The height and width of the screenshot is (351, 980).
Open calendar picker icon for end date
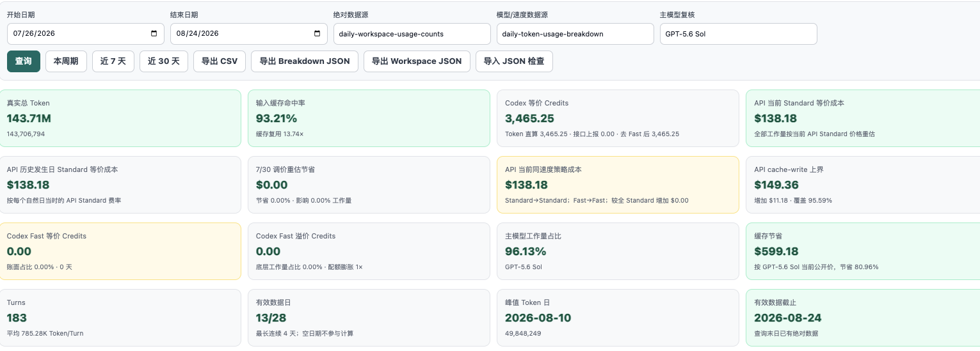coord(317,34)
